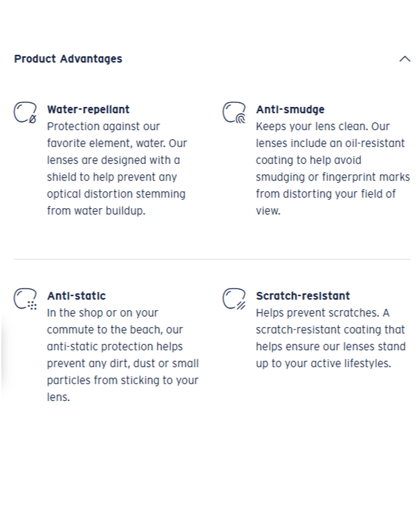Image resolution: width=420 pixels, height=510 pixels.
Task: Select the Water-repellant title
Action: 88,109
